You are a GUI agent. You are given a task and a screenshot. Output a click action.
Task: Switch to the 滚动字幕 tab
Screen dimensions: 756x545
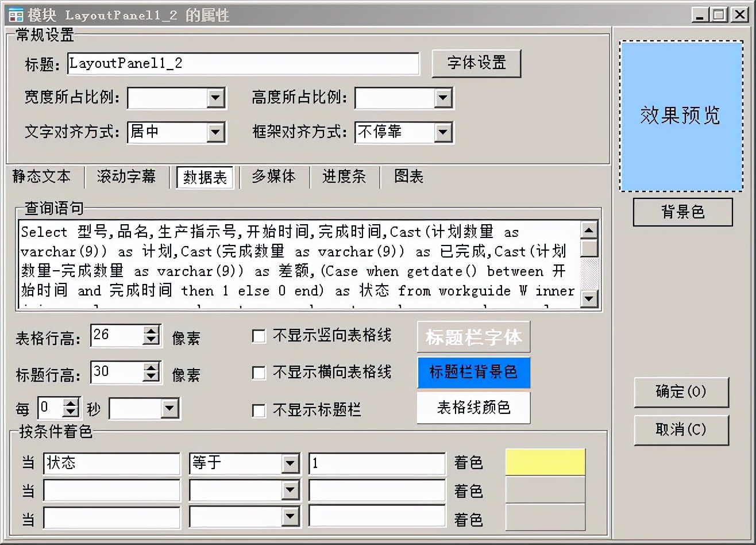(126, 176)
